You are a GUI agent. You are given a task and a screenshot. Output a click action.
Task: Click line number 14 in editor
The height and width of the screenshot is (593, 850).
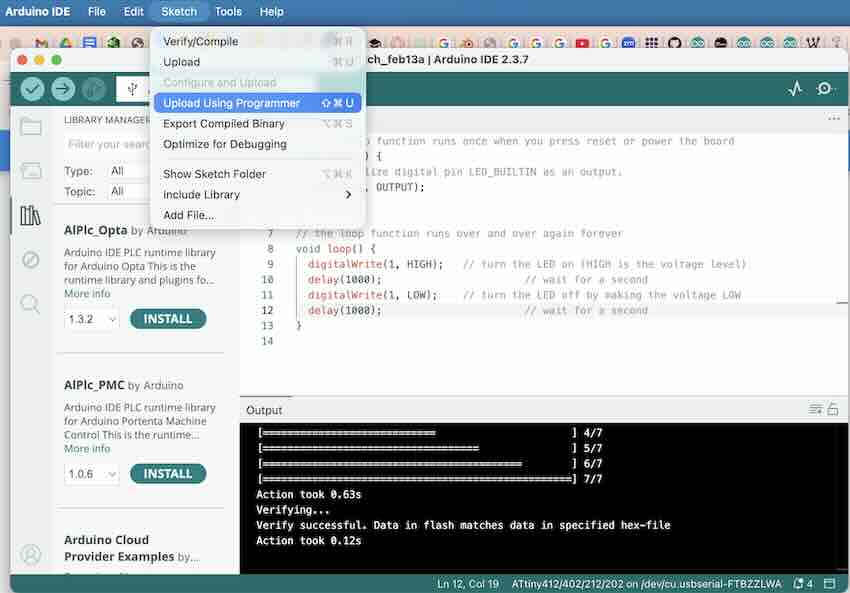click(267, 341)
